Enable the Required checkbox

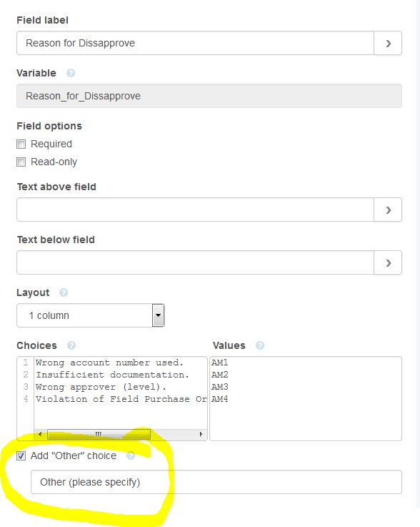21,144
